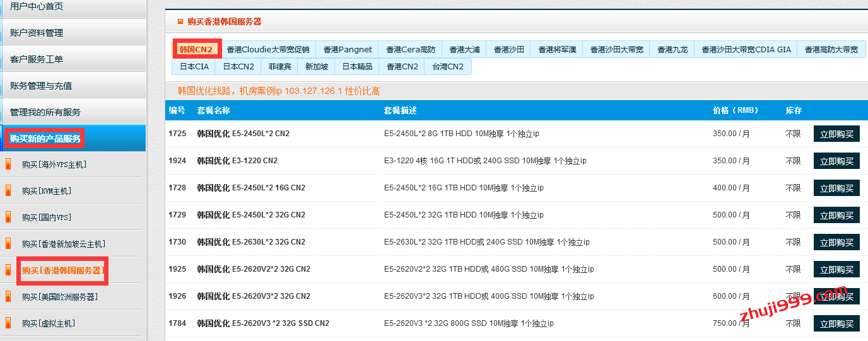Click the orange icon beside 购买香港韩国服务器 heading
This screenshot has width=868, height=341.
pyautogui.click(x=180, y=21)
